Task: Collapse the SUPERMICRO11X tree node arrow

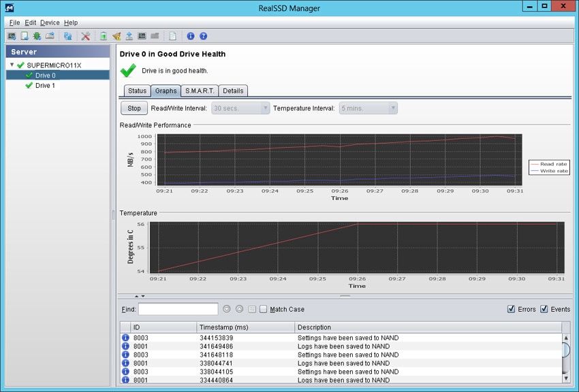Action: coord(12,65)
